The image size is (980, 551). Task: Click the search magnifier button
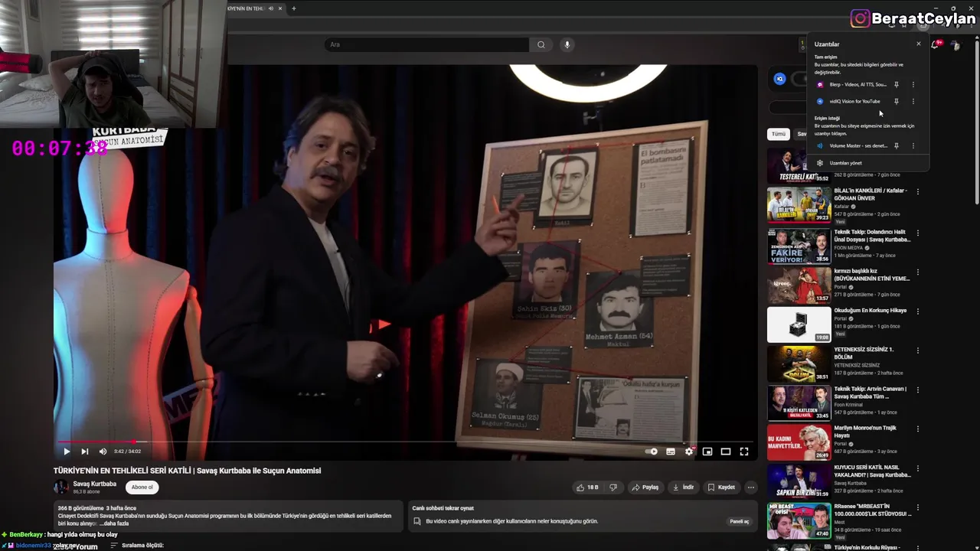pos(541,44)
